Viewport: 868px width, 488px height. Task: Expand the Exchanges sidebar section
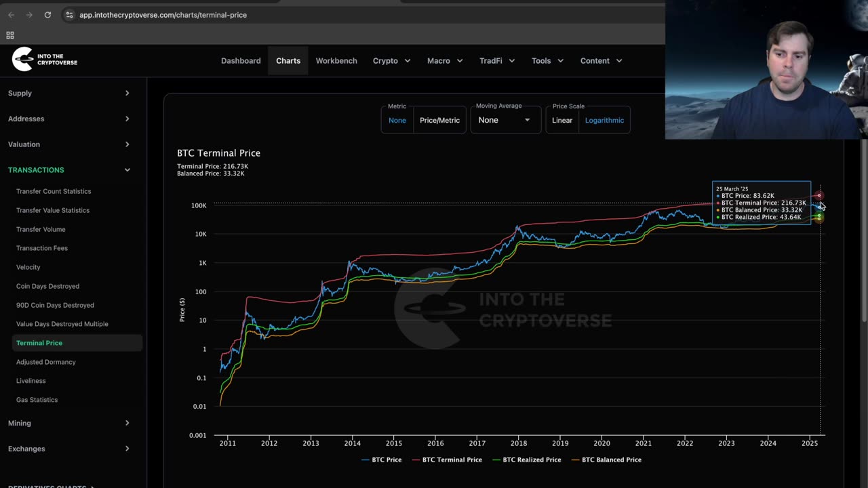(x=69, y=449)
